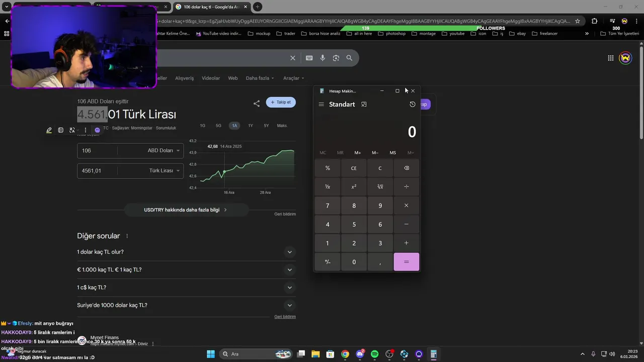
Task: Open the borsa hisse analiz bookmark folder
Action: tap(321, 34)
